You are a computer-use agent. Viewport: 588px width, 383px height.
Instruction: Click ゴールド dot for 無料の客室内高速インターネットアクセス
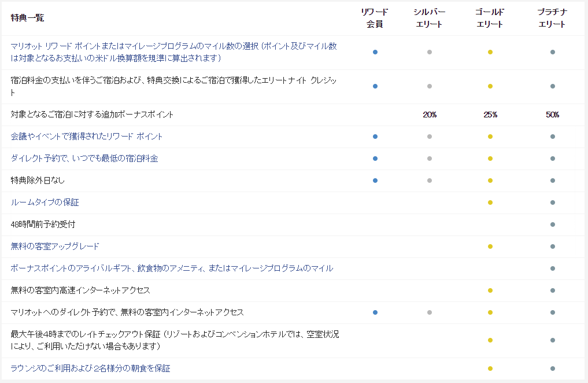coord(490,290)
